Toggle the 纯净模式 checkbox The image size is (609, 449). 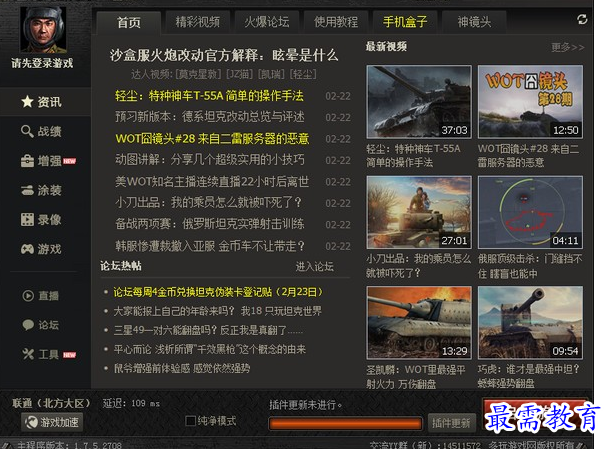coord(190,421)
